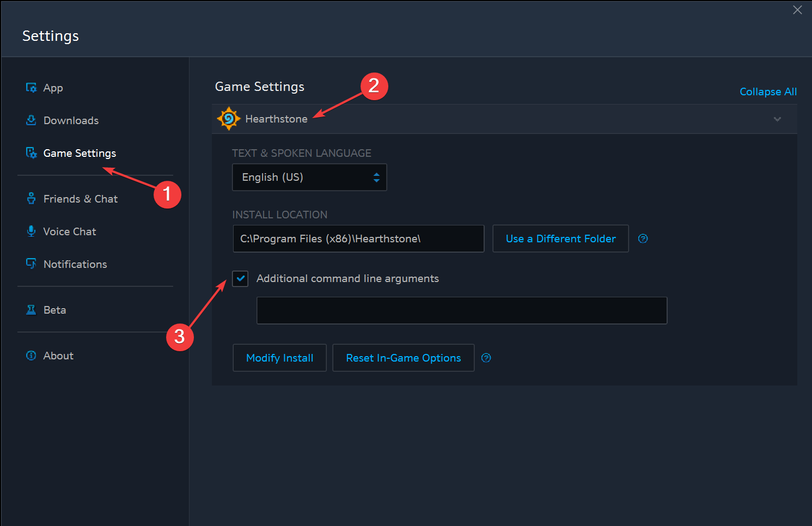Click the Reset In-Game Options button

point(404,358)
